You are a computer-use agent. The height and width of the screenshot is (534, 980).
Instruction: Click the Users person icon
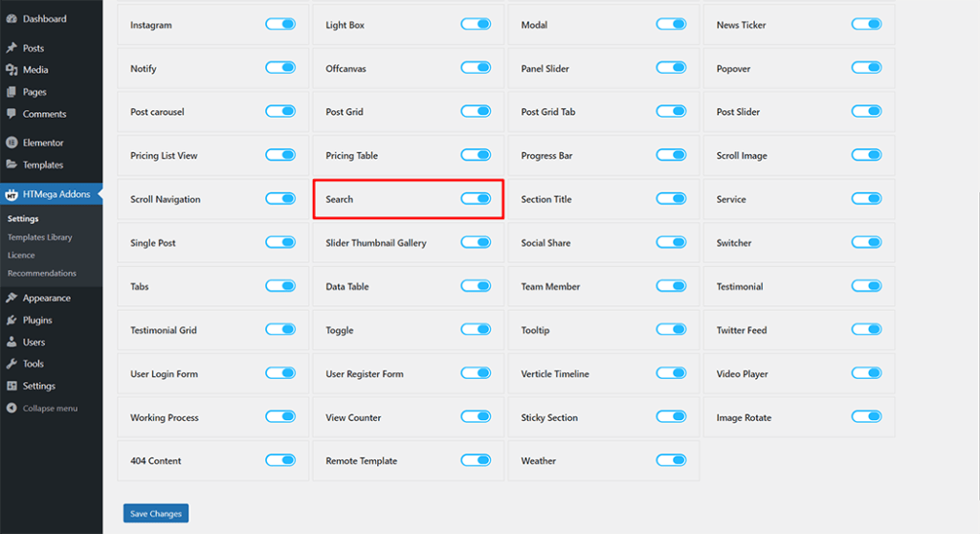click(x=11, y=342)
